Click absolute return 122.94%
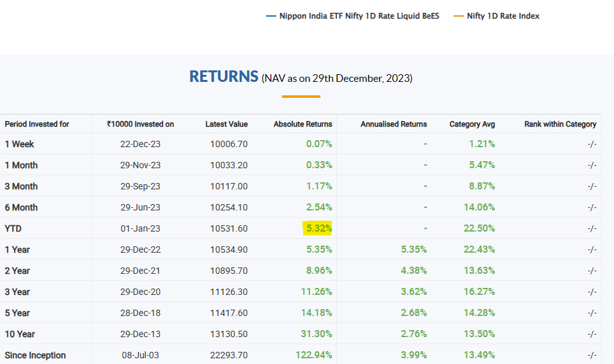The image size is (614, 364). [313, 356]
